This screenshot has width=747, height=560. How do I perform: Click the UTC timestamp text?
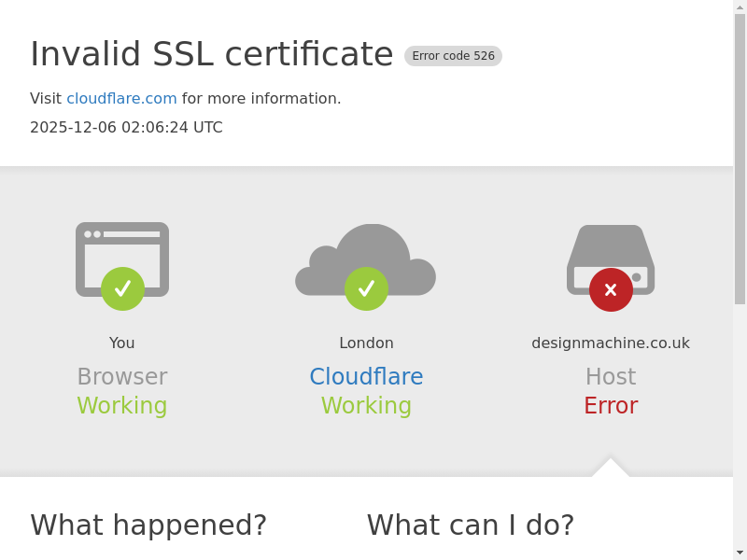pos(126,128)
